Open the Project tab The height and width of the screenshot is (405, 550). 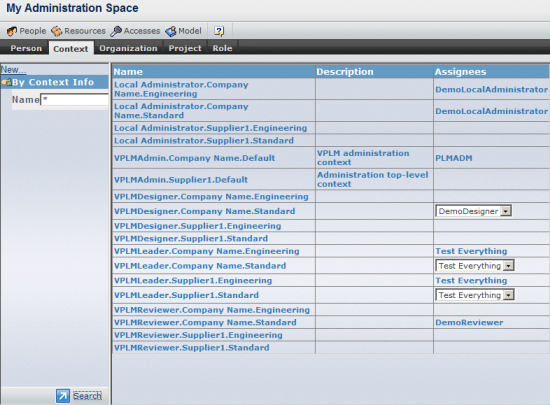coord(185,48)
